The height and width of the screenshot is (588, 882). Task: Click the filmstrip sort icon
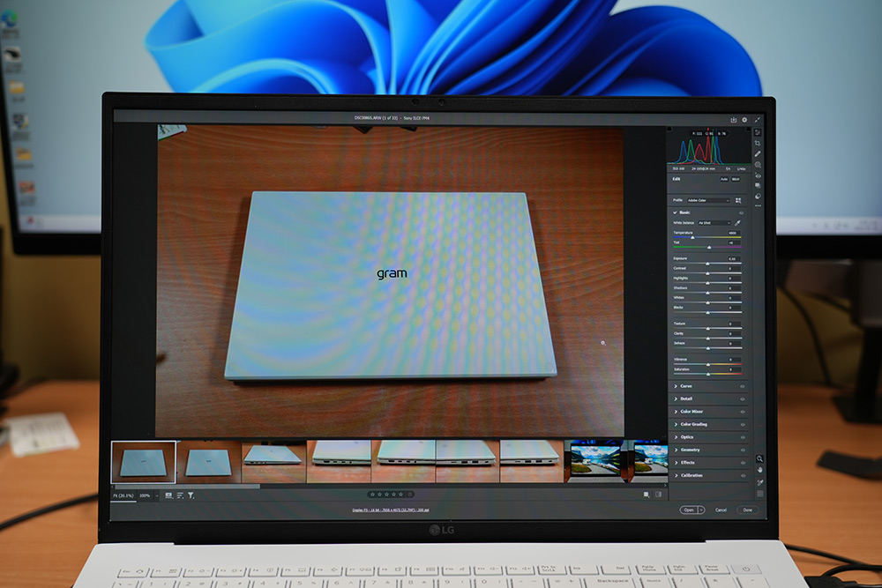tap(180, 495)
